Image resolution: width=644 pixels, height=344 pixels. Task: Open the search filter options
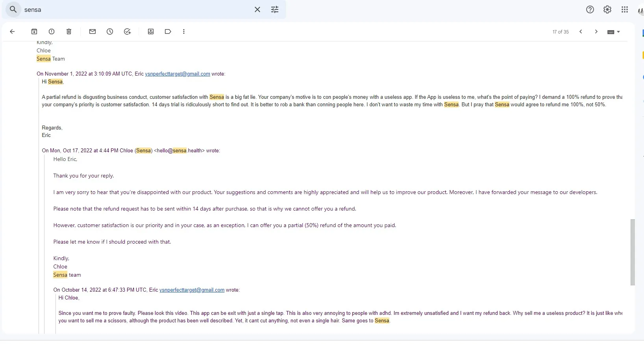[275, 9]
